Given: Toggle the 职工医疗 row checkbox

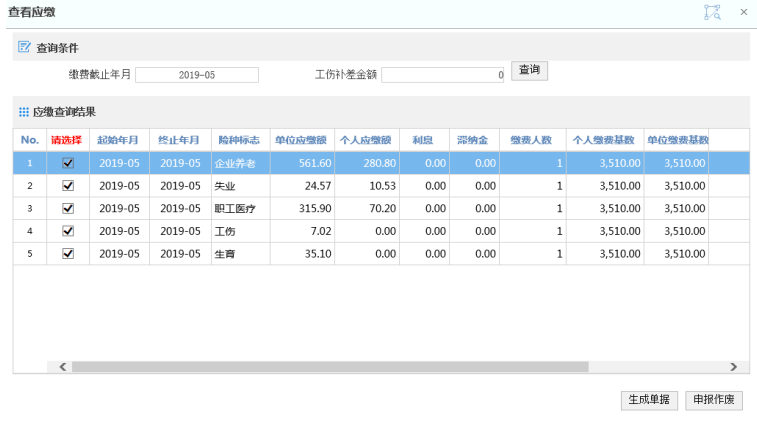Looking at the screenshot, I should tap(68, 208).
